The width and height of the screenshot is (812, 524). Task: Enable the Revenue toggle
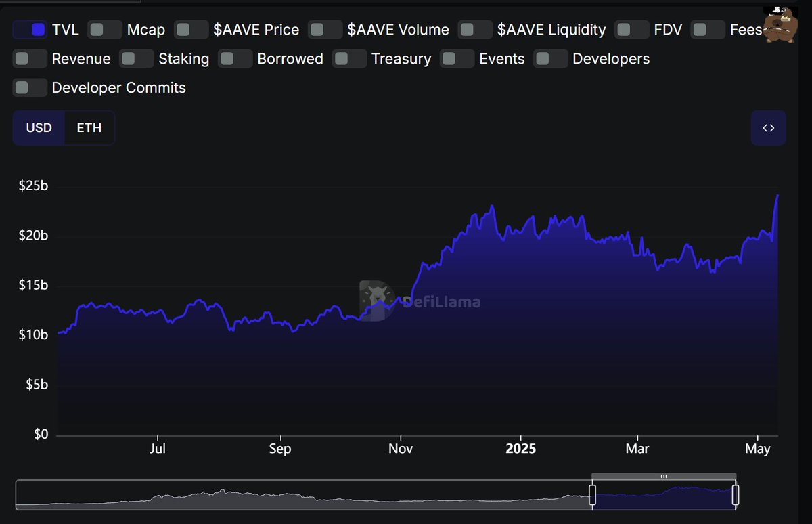(30, 59)
